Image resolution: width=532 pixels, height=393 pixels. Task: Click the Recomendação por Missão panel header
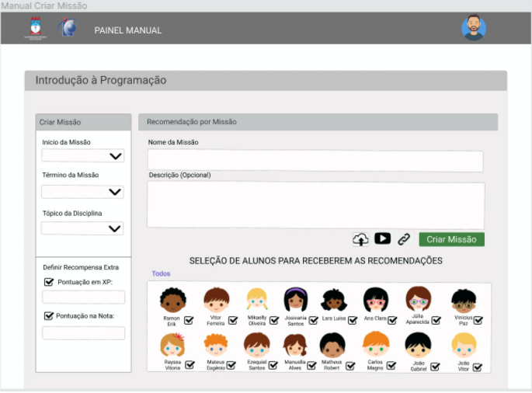pos(317,122)
